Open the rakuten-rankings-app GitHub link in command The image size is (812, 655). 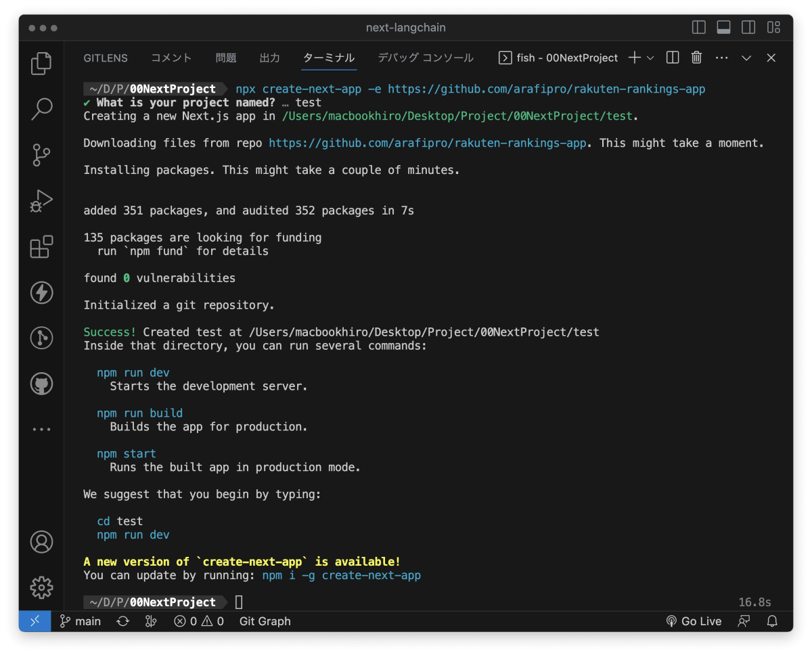(546, 89)
